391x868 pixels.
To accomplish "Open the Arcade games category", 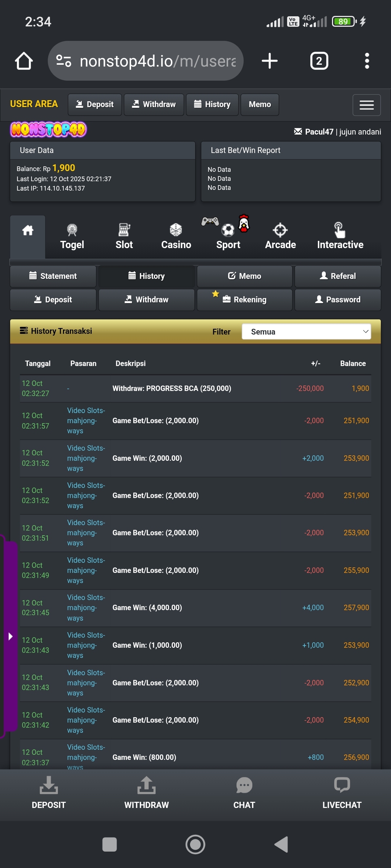I will [280, 237].
